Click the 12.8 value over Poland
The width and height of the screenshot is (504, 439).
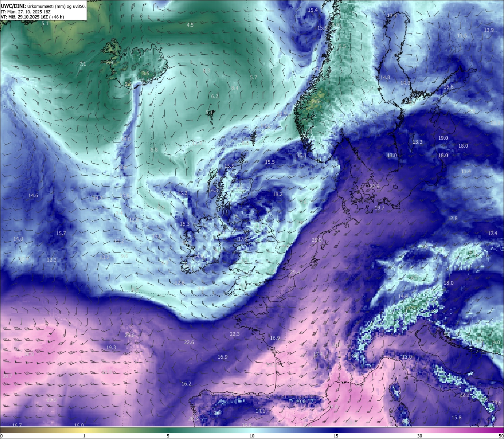pyautogui.click(x=452, y=218)
